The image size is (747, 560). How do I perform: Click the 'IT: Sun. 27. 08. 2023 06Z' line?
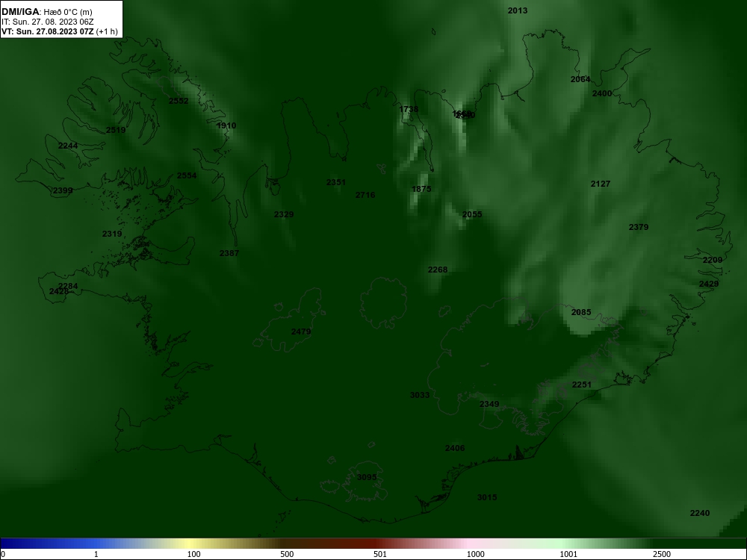(48, 22)
